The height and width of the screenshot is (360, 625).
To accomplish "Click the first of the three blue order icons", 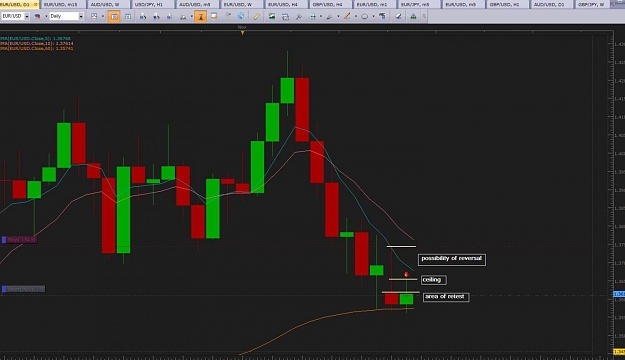I will tap(143, 16).
